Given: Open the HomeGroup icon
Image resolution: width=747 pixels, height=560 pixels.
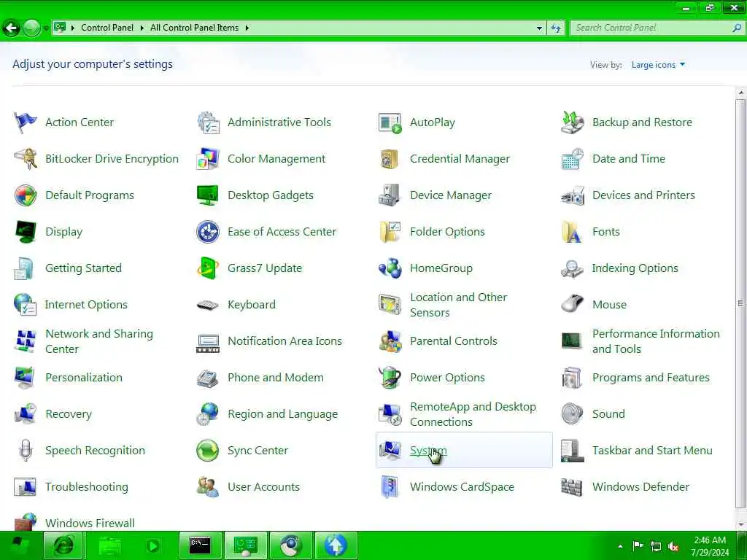Looking at the screenshot, I should pos(390,268).
